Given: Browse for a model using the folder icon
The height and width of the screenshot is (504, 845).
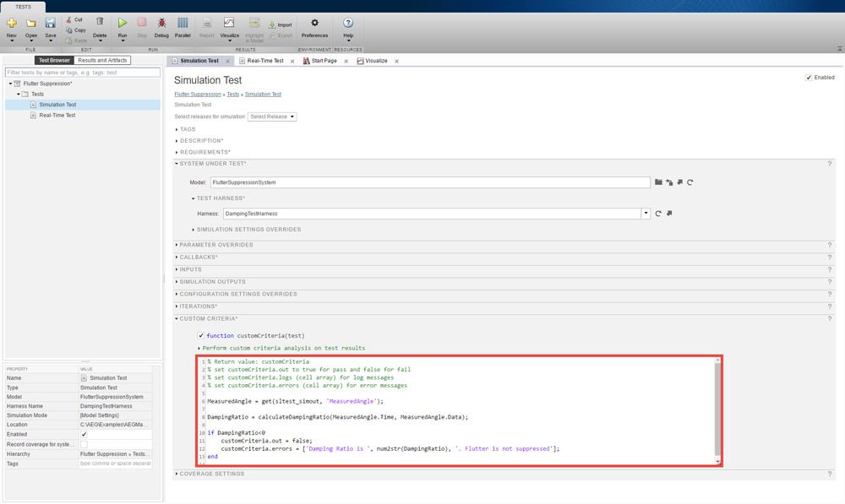Looking at the screenshot, I should tap(658, 182).
